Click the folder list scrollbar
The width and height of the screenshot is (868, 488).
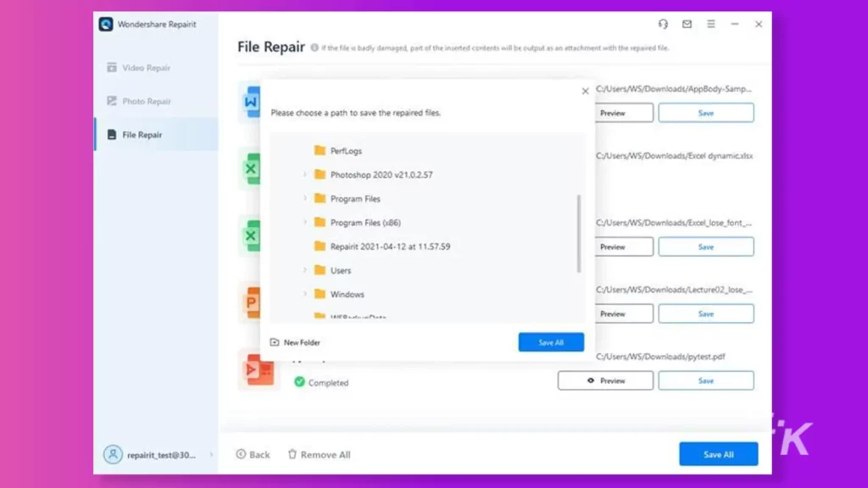point(579,233)
